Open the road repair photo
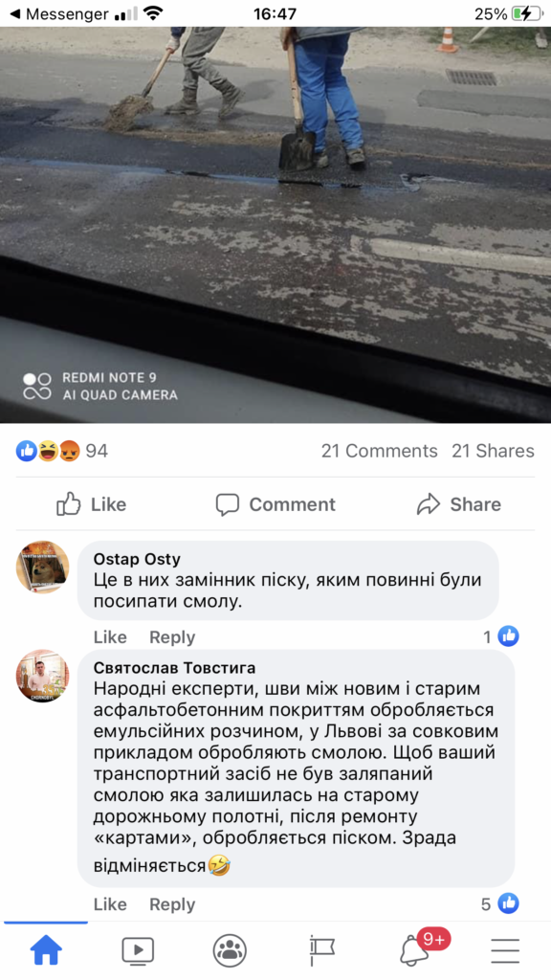Screen dimensions: 551x980 tap(275, 225)
